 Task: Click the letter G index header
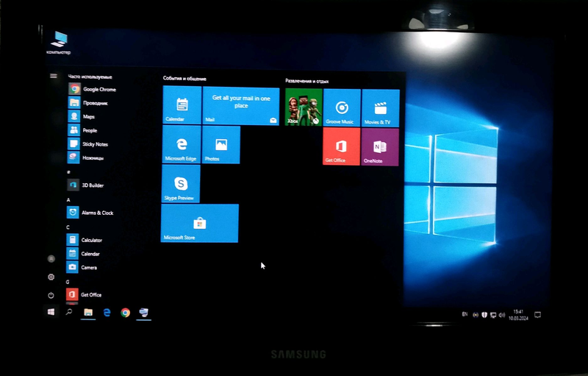tap(68, 282)
